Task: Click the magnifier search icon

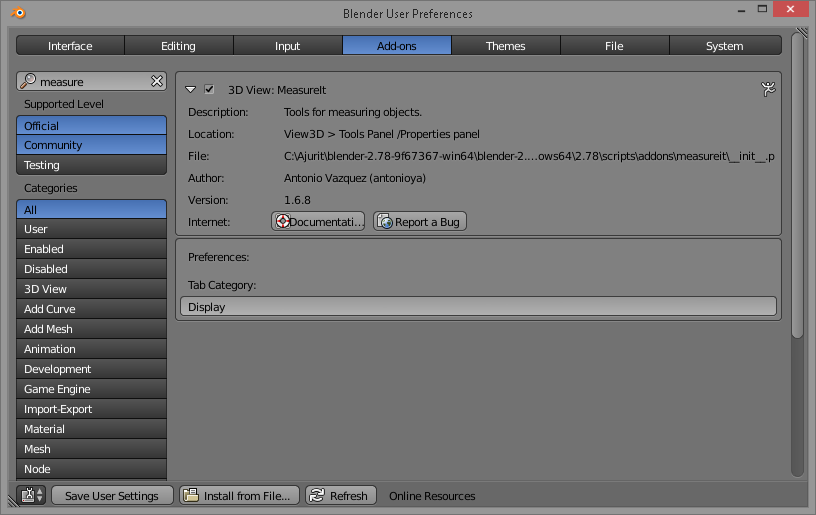Action: 28,81
